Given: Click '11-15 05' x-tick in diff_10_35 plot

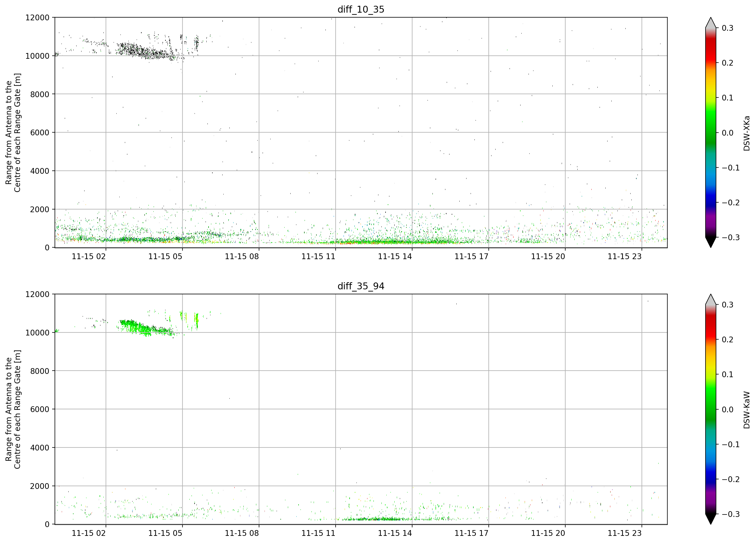Looking at the screenshot, I should click(x=165, y=256).
